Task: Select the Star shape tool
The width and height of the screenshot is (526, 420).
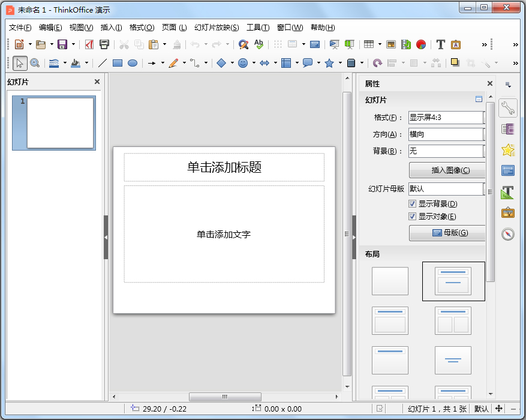Action: (329, 63)
